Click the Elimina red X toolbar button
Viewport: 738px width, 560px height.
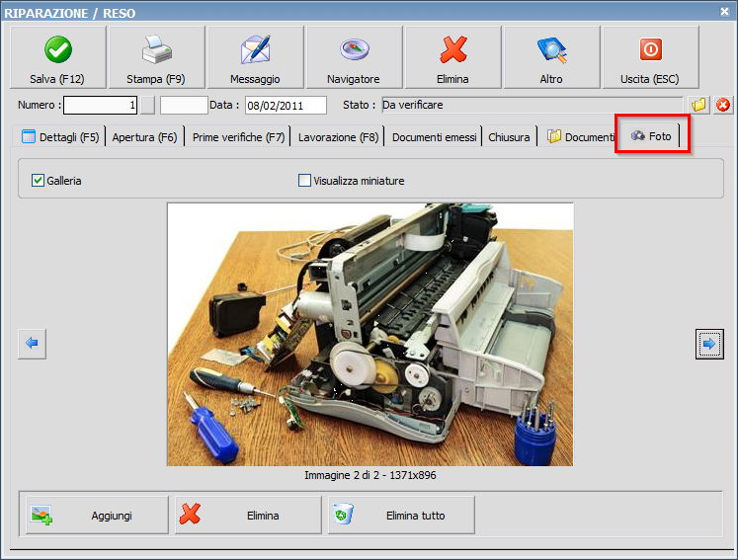453,57
